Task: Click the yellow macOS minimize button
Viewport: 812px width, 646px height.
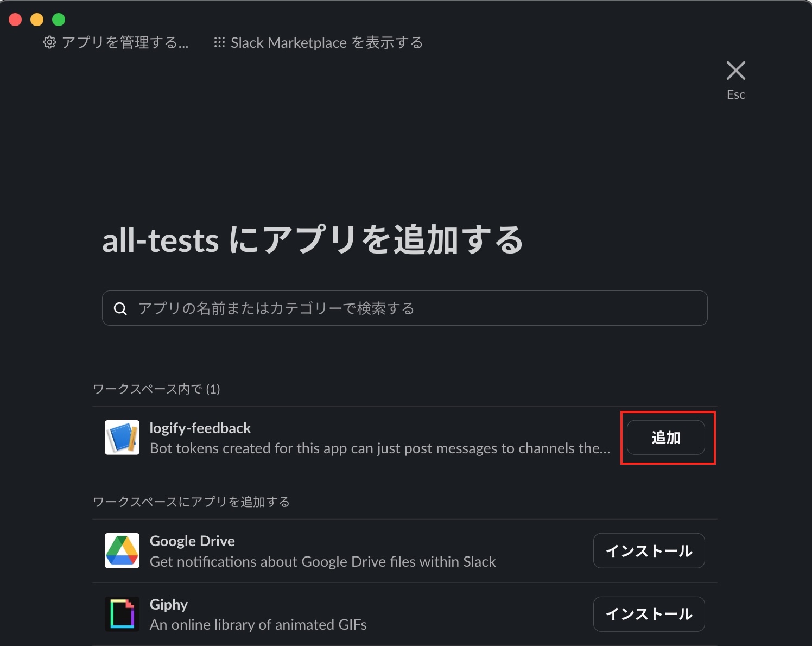Action: tap(37, 20)
